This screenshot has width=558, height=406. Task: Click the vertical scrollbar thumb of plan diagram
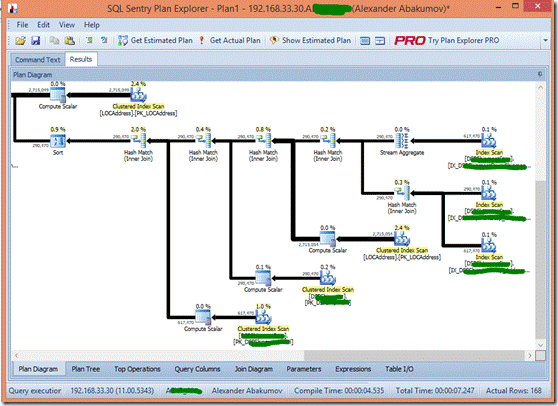(x=540, y=259)
